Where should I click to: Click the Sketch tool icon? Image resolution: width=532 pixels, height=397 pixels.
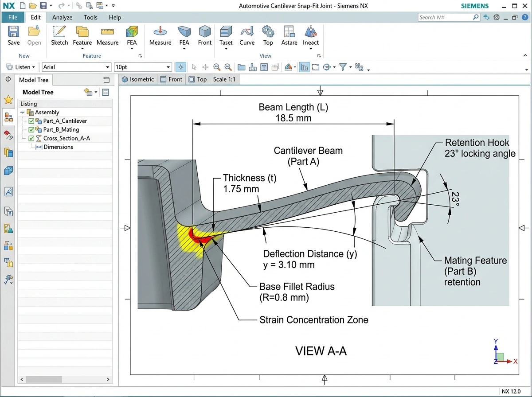[59, 32]
